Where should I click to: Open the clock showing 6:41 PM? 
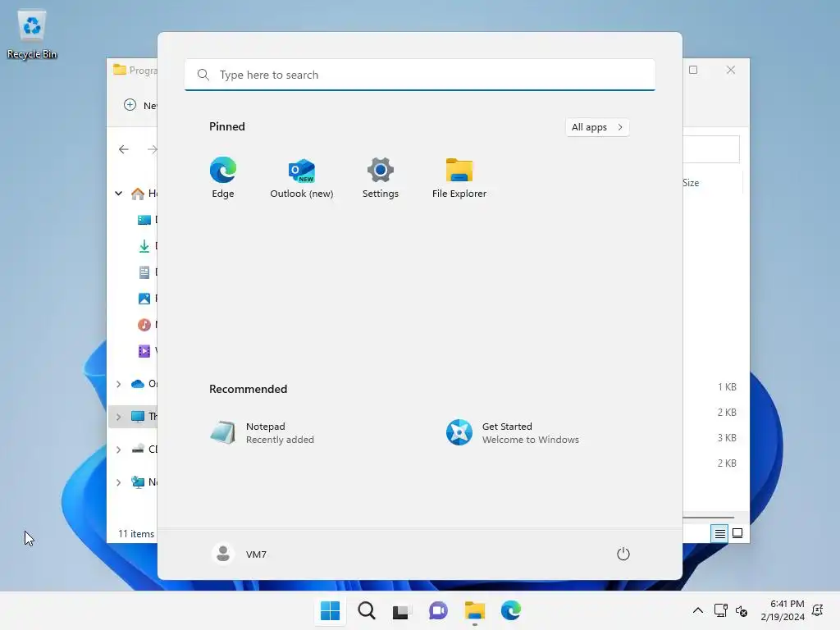pos(783,610)
